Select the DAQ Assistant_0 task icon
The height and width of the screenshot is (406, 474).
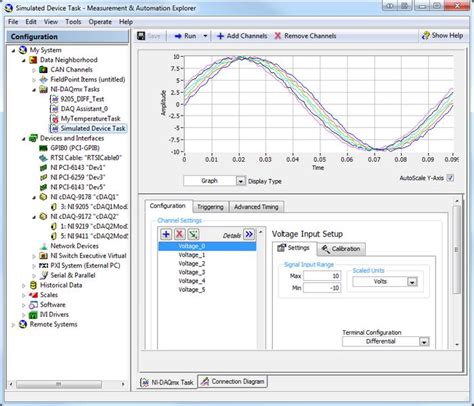tap(54, 109)
